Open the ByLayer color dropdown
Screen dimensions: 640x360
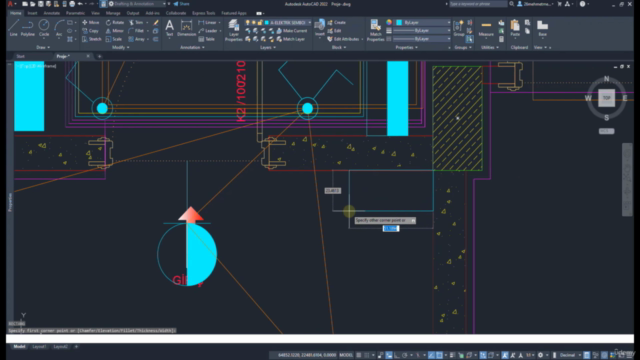[x=423, y=22]
